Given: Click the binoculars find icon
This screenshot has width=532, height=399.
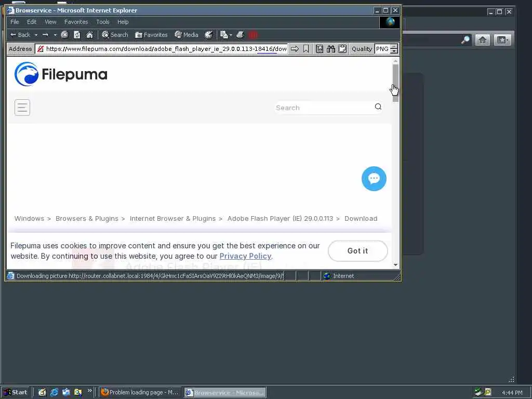Looking at the screenshot, I should point(331,49).
